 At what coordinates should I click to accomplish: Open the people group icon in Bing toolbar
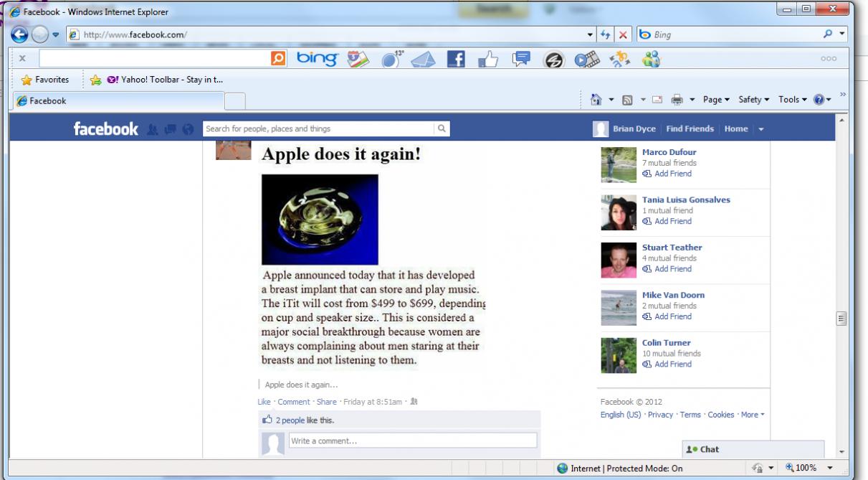pyautogui.click(x=651, y=60)
